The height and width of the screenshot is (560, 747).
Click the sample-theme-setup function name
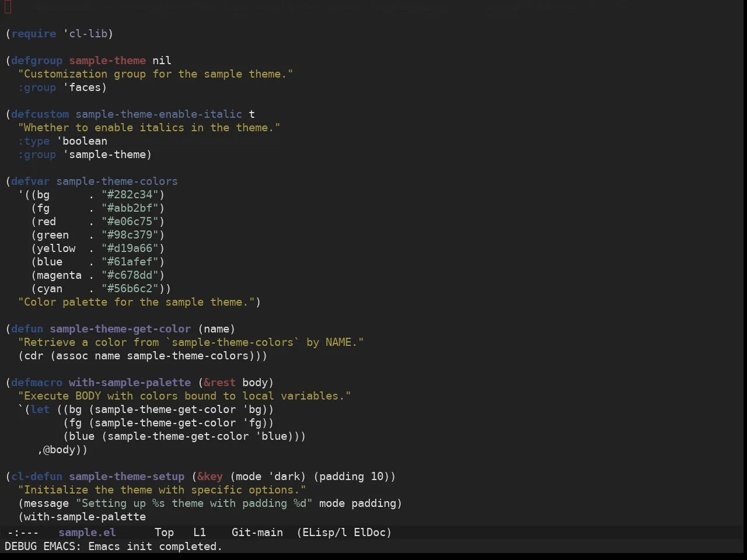coord(127,477)
